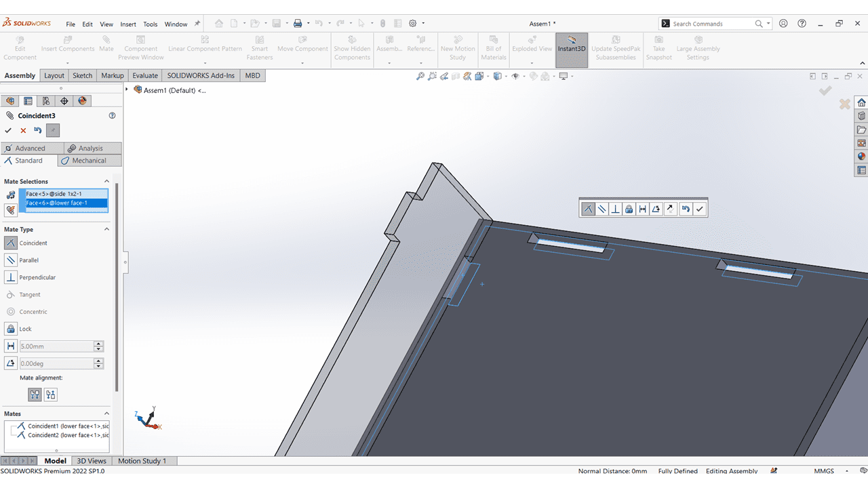Click the undo arrow in PropertyManager
The height and width of the screenshot is (488, 868).
point(38,130)
